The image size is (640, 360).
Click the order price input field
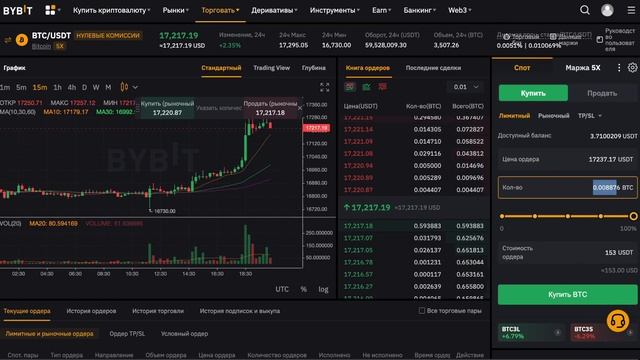[x=567, y=159]
